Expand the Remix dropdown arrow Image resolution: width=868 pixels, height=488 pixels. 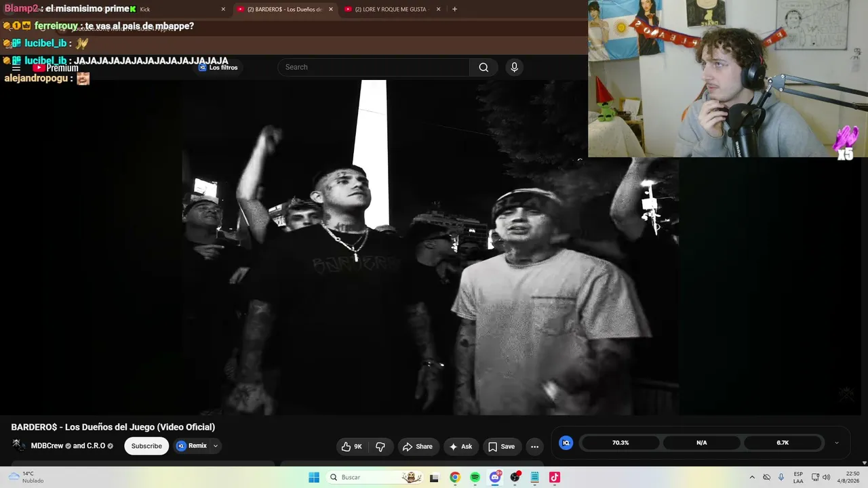pyautogui.click(x=216, y=446)
